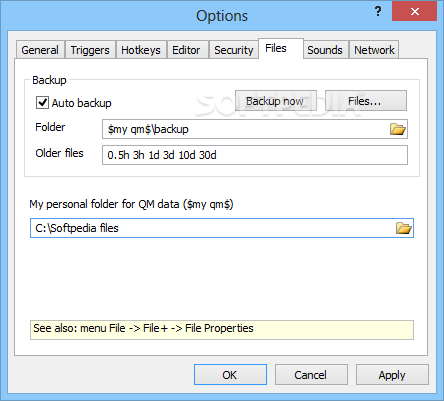
Task: Select the Hotkeys tab
Action: [x=141, y=50]
